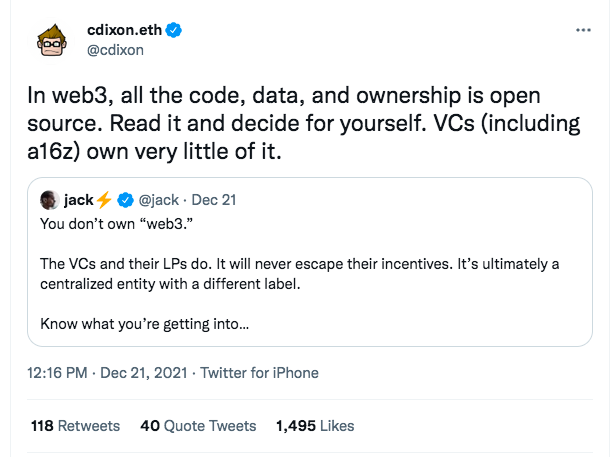Click the Twitter for iPhone source link

(x=260, y=373)
